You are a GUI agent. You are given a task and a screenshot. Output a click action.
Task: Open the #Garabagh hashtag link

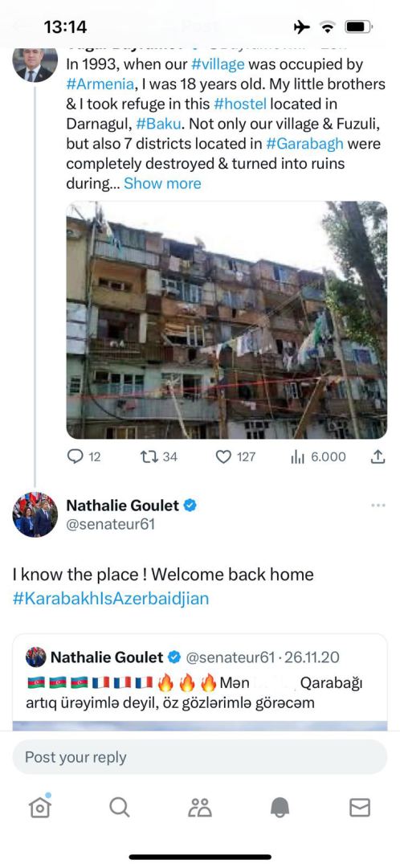click(x=305, y=143)
